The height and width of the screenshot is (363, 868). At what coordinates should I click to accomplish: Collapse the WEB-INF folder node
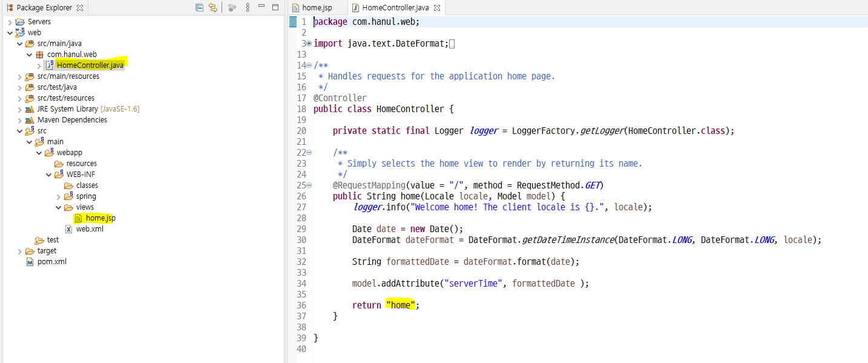[x=48, y=175]
